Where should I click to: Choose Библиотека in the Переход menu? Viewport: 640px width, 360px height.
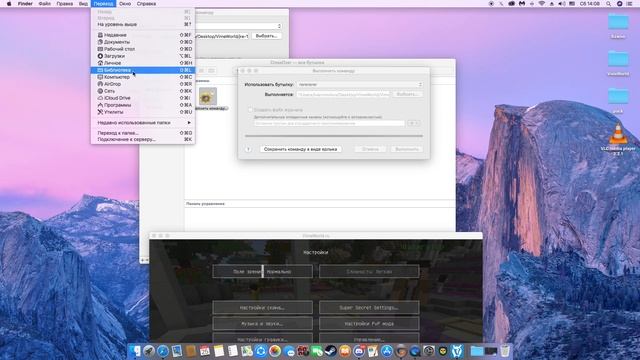point(143,70)
